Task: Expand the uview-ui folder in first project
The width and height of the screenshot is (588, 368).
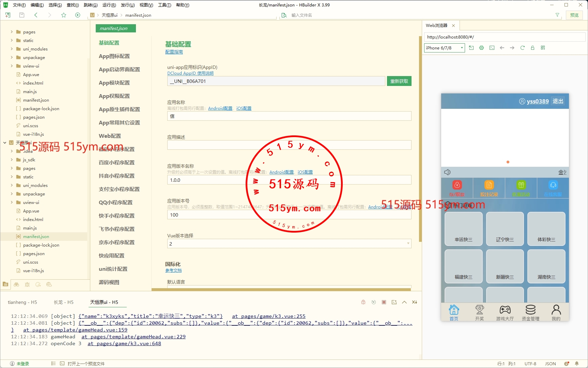Action: (12, 66)
